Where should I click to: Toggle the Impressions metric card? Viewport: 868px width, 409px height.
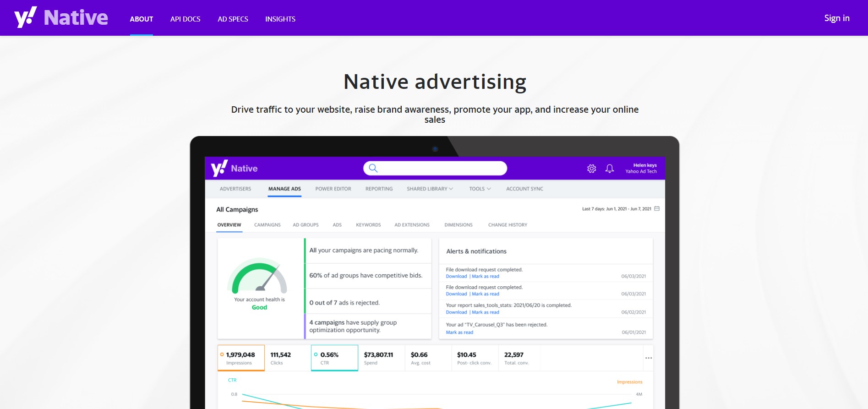click(241, 358)
